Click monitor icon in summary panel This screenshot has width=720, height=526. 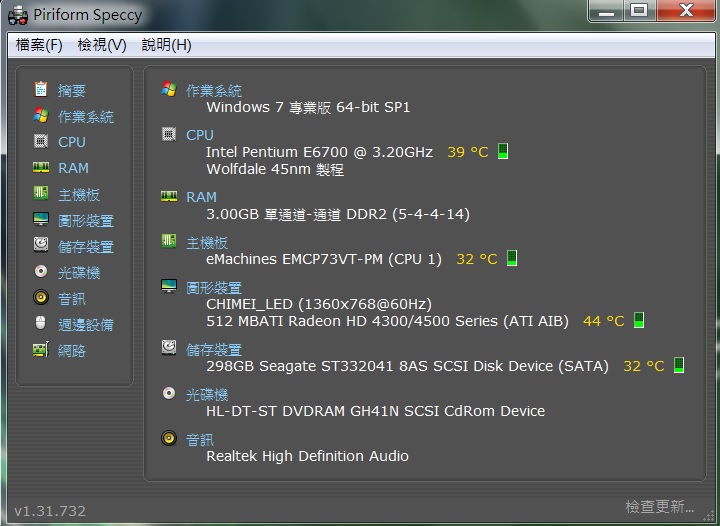point(169,285)
